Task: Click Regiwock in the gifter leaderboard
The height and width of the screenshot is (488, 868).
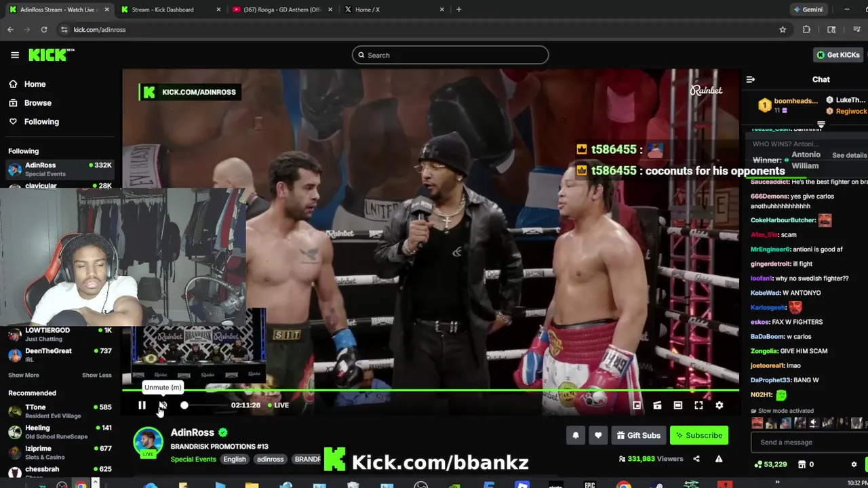Action: pyautogui.click(x=851, y=111)
